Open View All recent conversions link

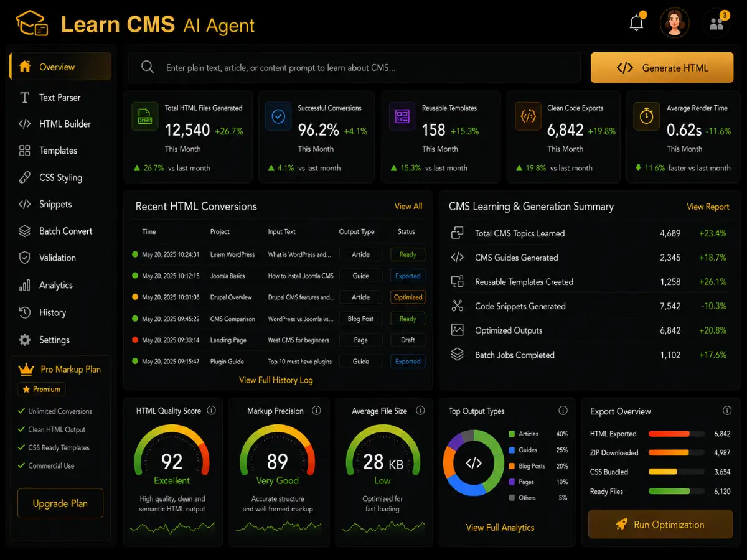tap(408, 206)
